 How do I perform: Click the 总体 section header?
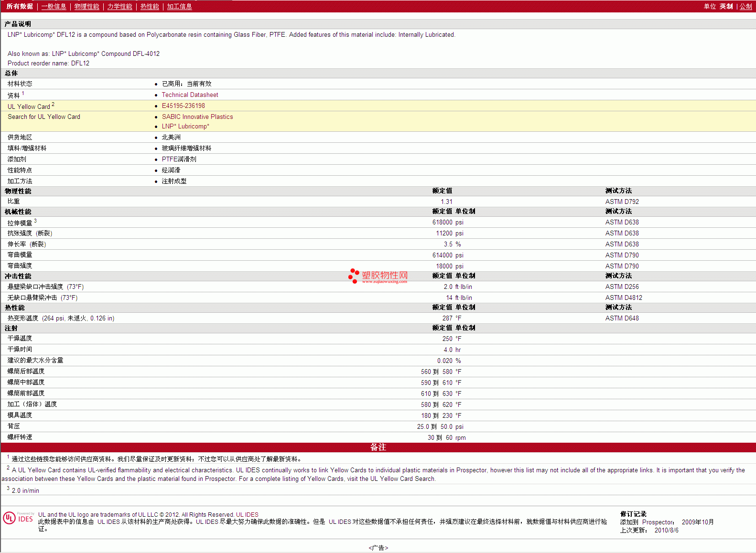[11, 73]
